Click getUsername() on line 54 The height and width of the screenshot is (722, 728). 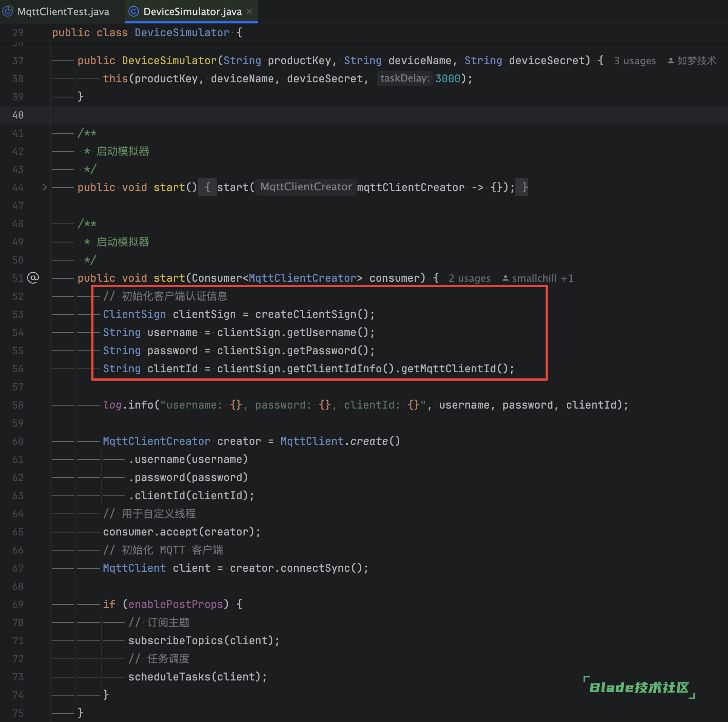[328, 332]
